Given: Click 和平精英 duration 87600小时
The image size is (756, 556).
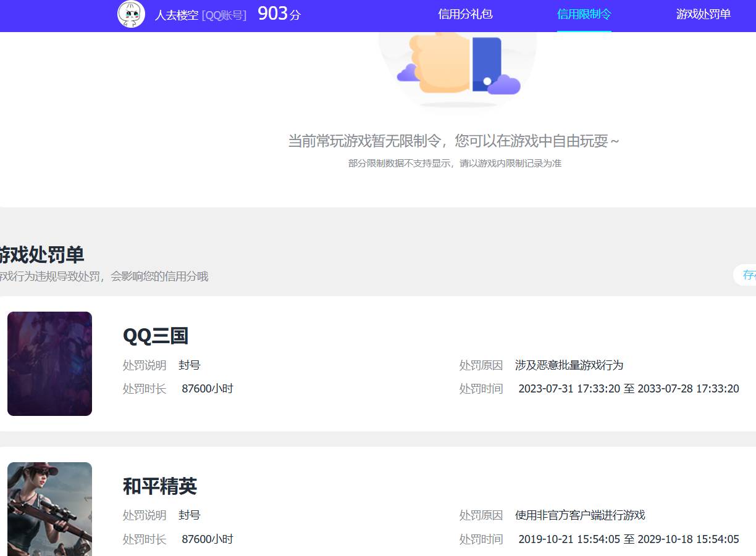Looking at the screenshot, I should click(x=208, y=539).
